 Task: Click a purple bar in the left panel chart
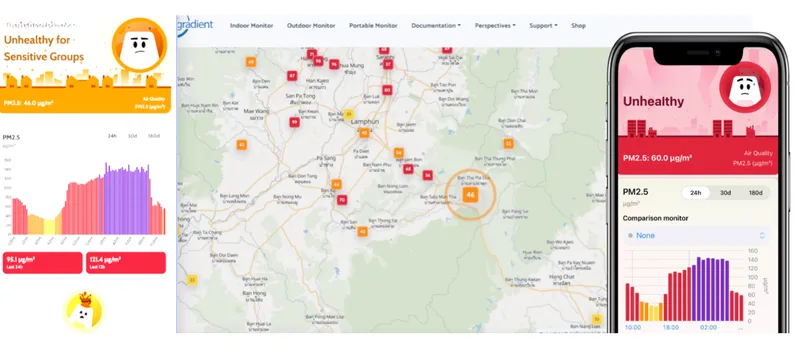(127, 201)
